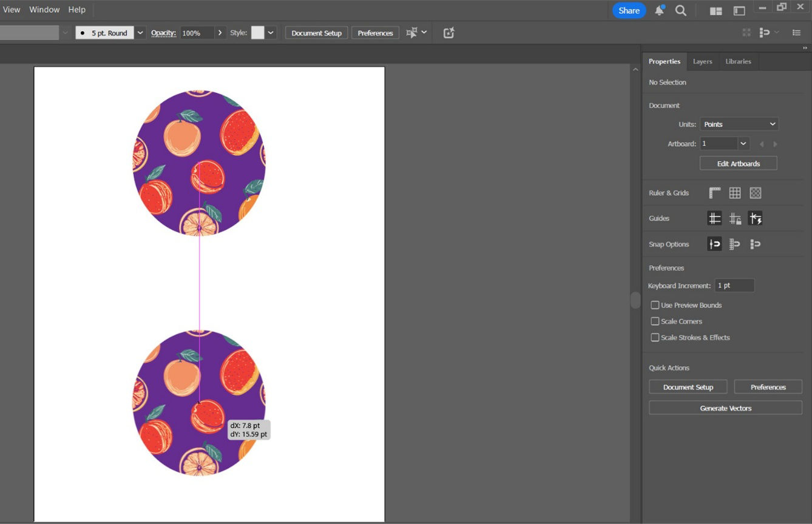Click the Transparency Grid icon
The height and width of the screenshot is (524, 812).
coord(755,193)
